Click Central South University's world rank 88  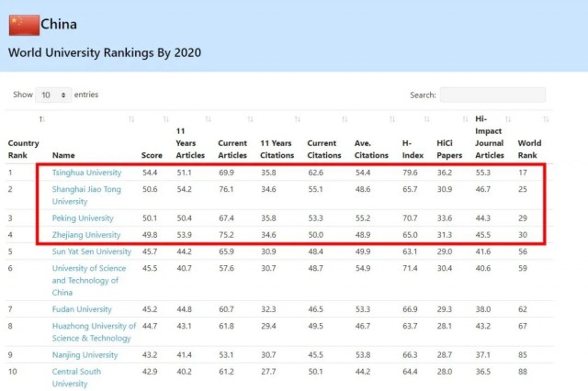click(x=523, y=372)
